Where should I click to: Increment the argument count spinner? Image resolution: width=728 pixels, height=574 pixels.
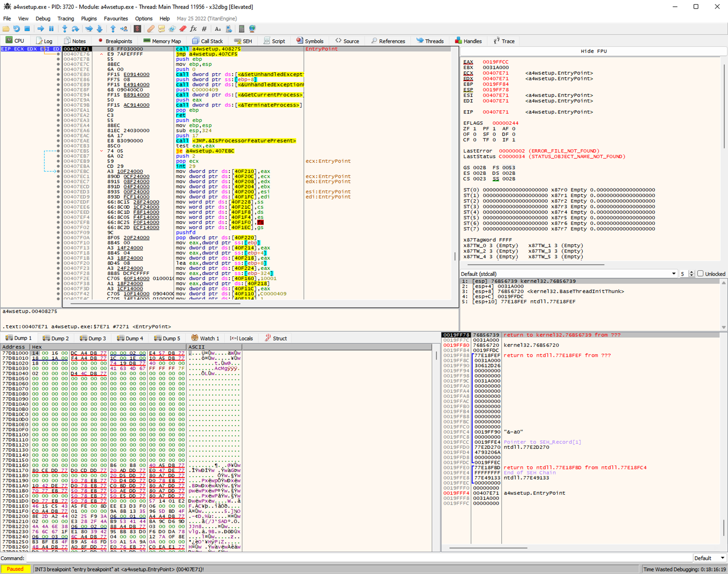692,272
